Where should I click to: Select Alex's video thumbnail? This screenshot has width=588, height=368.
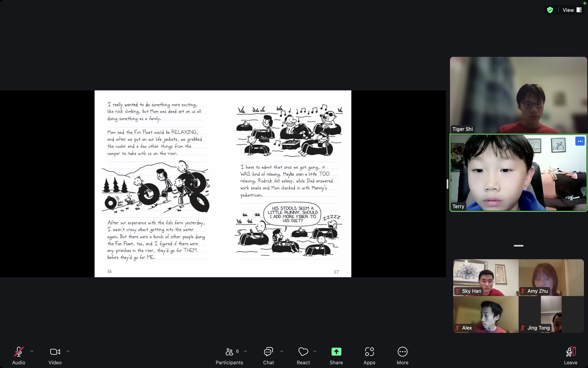coord(486,314)
